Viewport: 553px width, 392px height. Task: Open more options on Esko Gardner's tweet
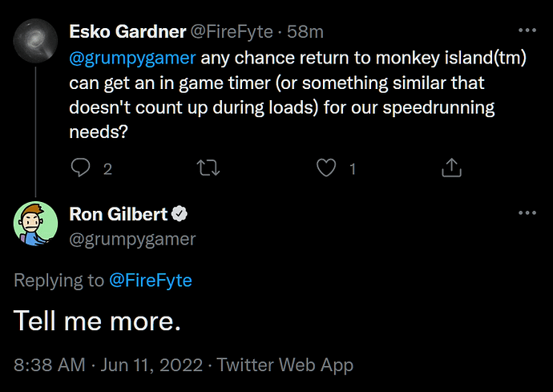pyautogui.click(x=527, y=30)
